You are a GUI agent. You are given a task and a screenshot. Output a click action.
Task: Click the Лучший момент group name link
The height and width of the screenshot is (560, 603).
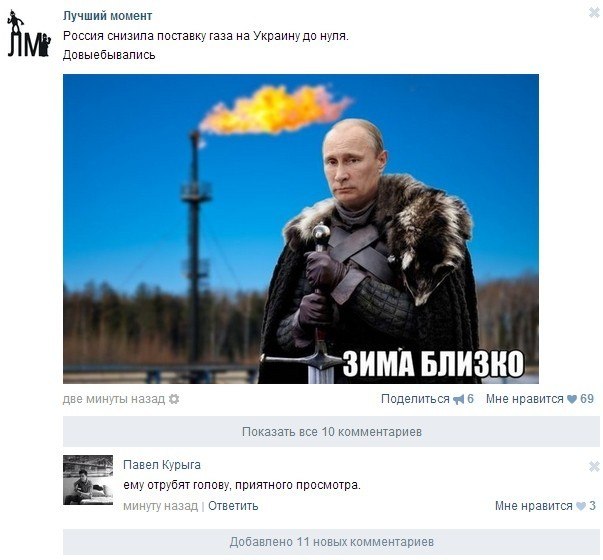tap(107, 16)
